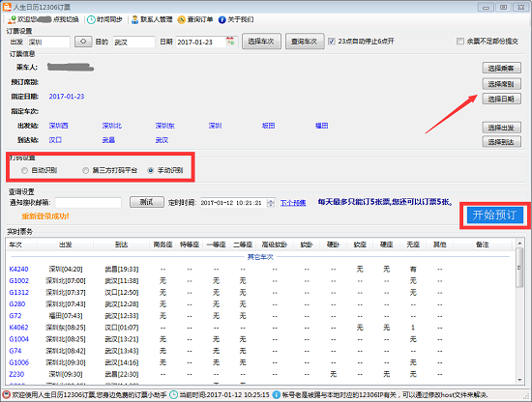Click the 通知接收邮箱 input field

coord(88,203)
